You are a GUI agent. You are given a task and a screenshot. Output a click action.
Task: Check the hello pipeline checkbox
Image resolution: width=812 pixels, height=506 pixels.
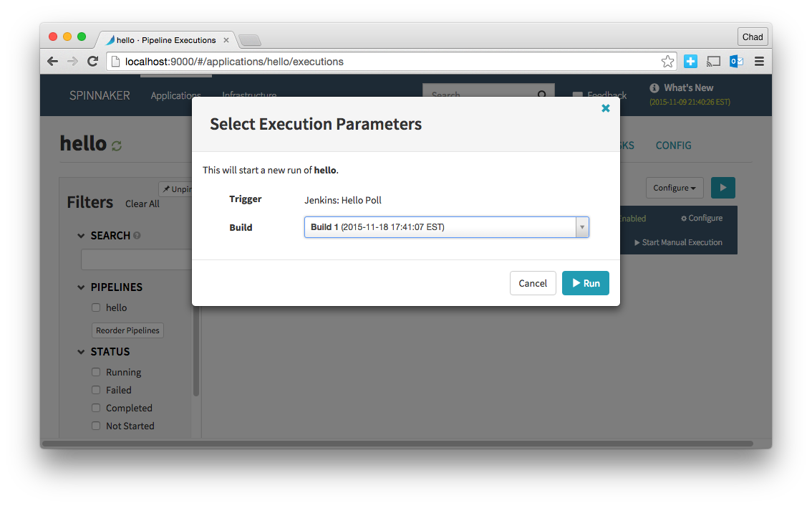(96, 307)
